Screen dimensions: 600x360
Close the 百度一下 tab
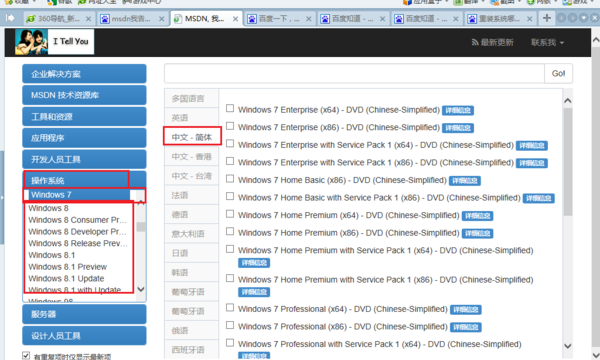[x=309, y=18]
